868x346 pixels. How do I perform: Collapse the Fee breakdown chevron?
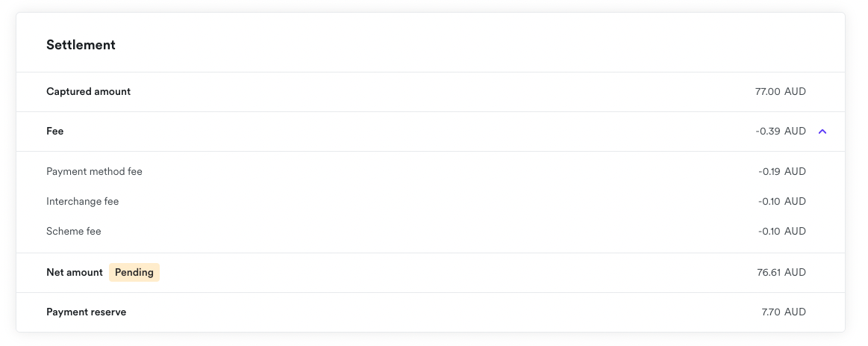point(822,132)
